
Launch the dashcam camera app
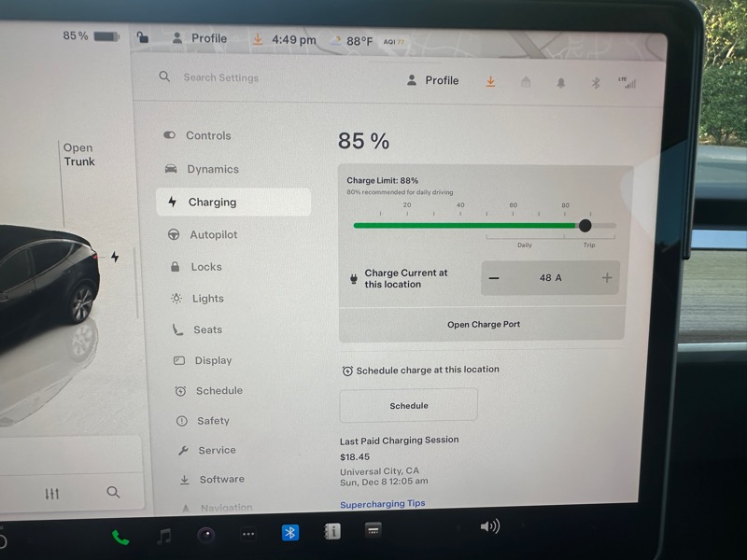point(206,535)
